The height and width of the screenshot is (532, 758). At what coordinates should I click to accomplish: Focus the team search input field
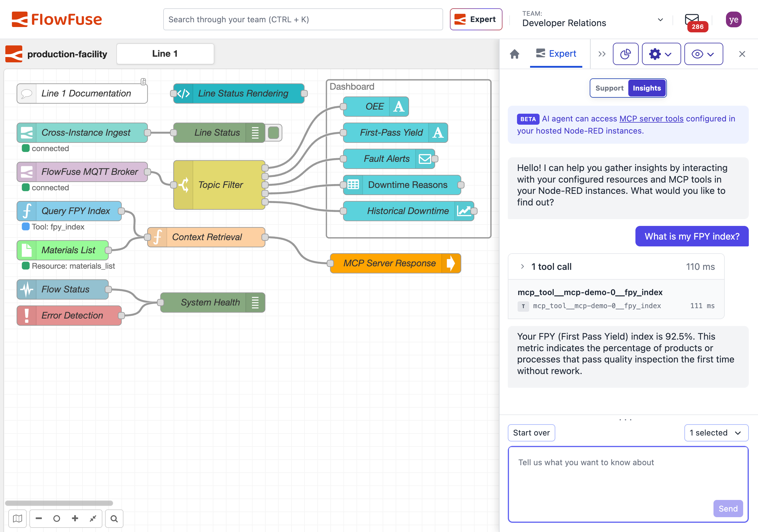coord(303,20)
